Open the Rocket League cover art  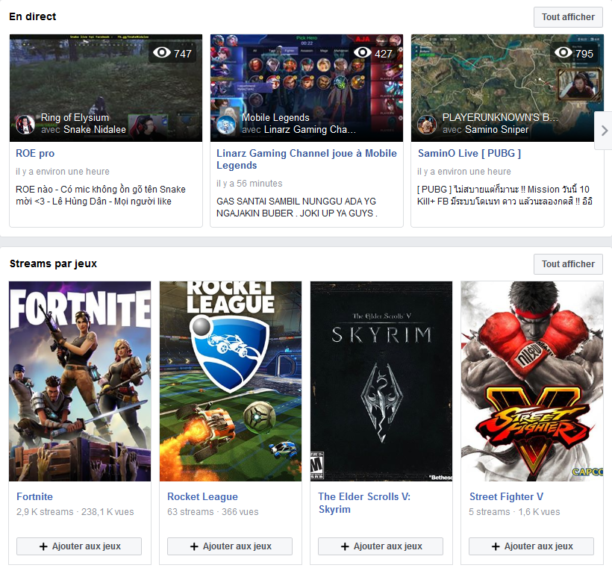231,381
